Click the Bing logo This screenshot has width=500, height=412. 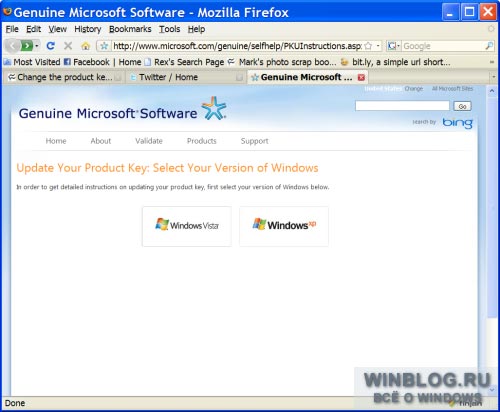coord(458,123)
